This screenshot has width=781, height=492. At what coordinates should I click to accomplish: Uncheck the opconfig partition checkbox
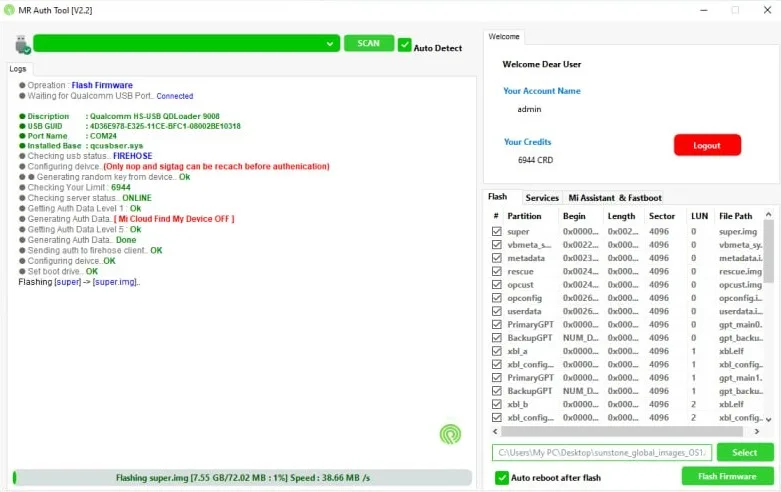[x=497, y=298]
